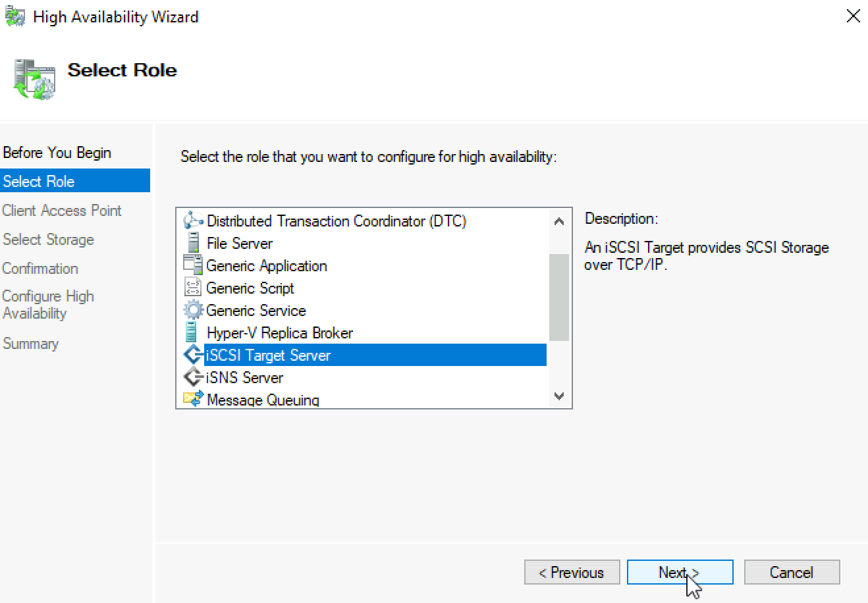Select the Hyper-V Replica Broker role

[279, 332]
